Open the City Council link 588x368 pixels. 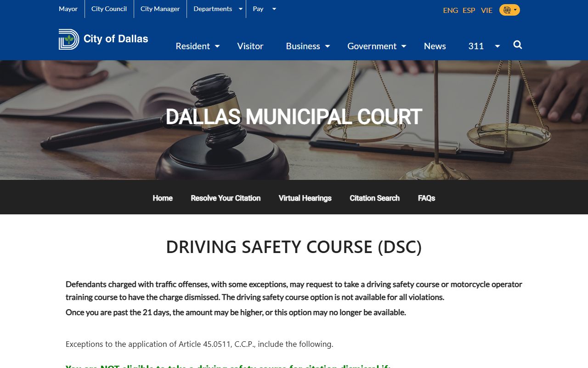point(109,9)
